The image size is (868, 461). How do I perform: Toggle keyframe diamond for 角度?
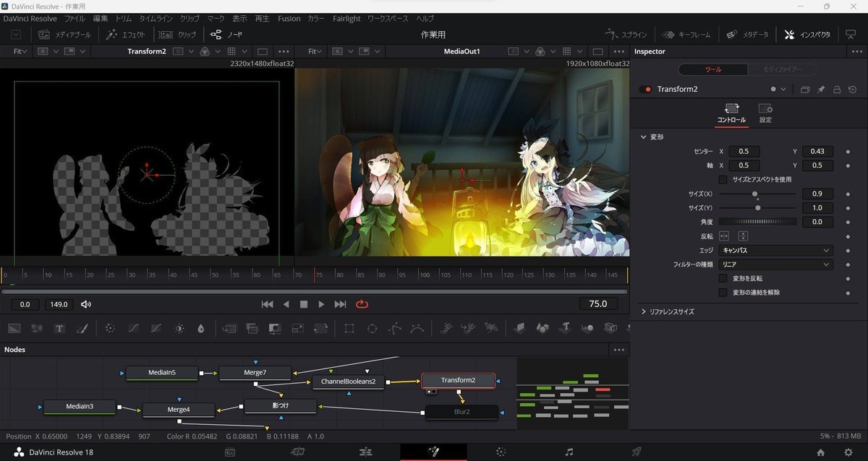point(847,222)
